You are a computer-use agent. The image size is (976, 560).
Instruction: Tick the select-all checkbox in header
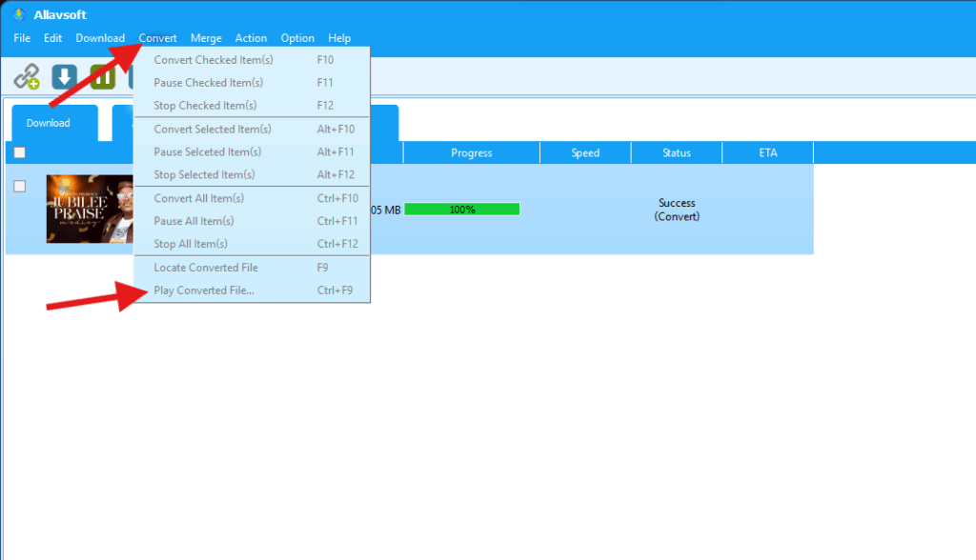point(20,152)
